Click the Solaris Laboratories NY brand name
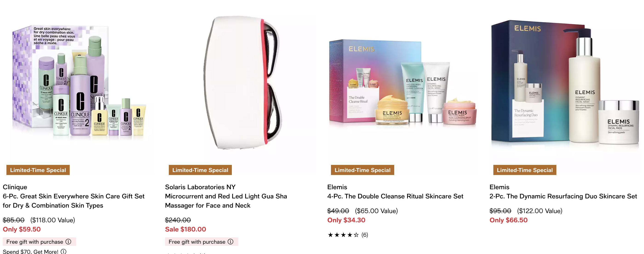This screenshot has height=254, width=644. (200, 187)
